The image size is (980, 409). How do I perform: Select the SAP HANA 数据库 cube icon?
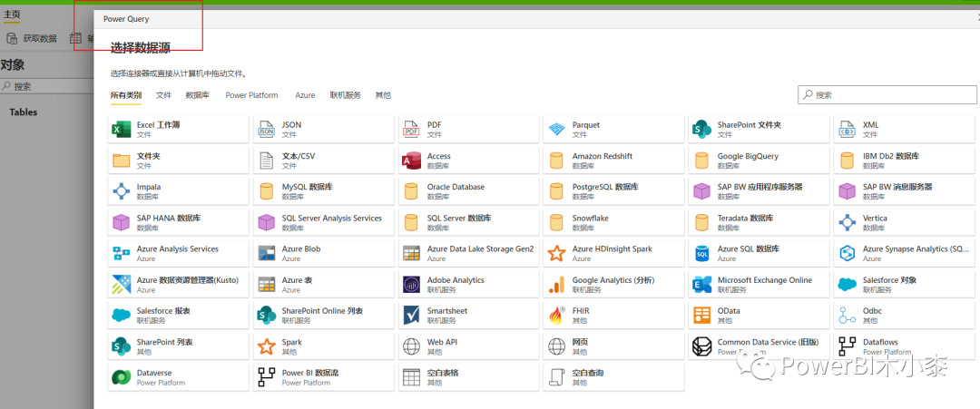(x=121, y=222)
